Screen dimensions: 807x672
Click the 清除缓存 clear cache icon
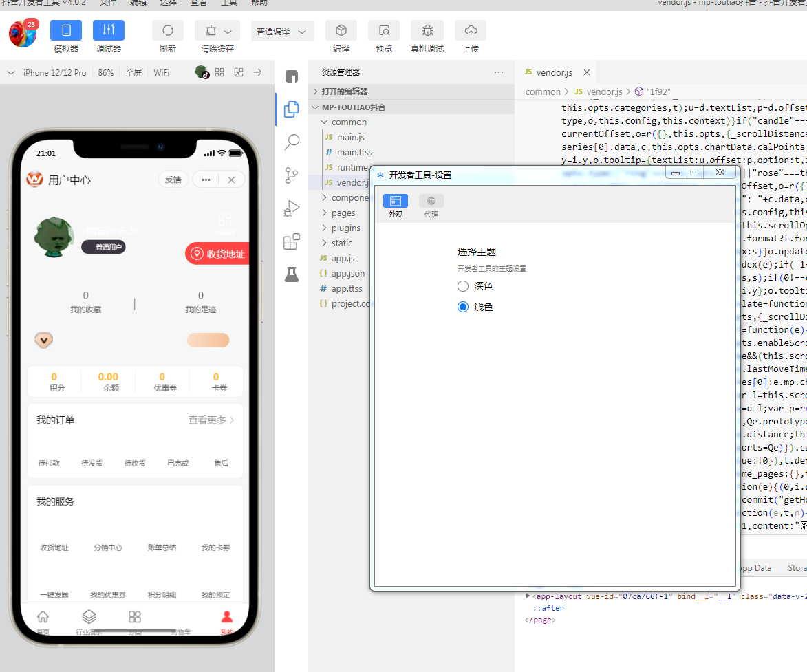pyautogui.click(x=211, y=31)
